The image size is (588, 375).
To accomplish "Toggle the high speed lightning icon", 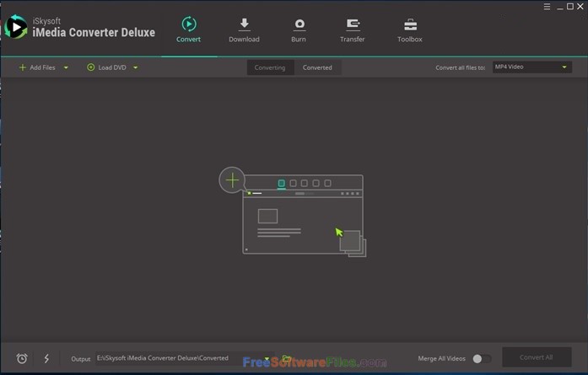I will [46, 358].
